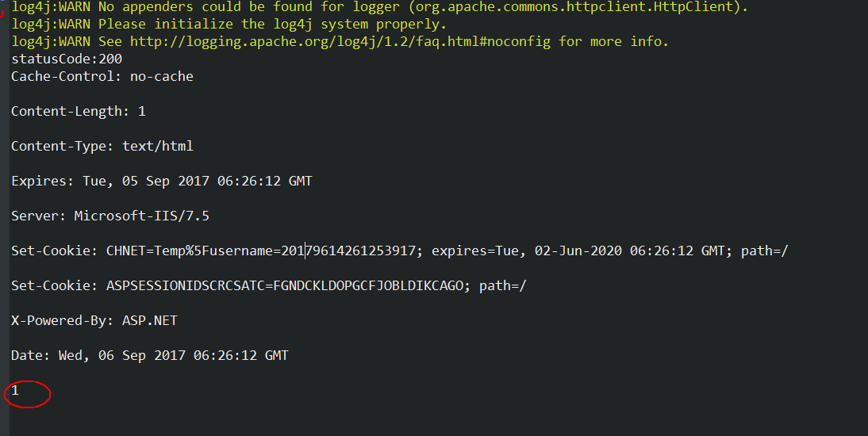Click the X-Powered-By: ASP.NET line
Image resolution: width=868 pixels, height=436 pixels.
click(x=94, y=320)
